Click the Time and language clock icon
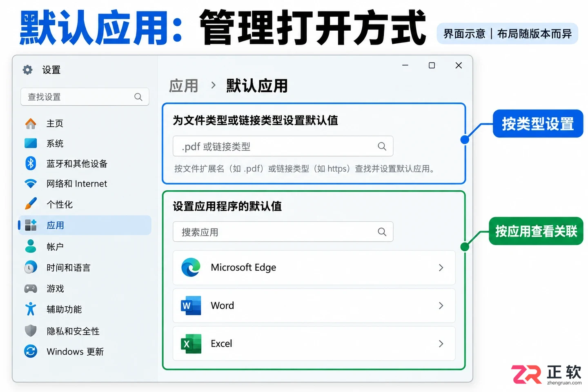This screenshot has width=588, height=392. click(31, 267)
